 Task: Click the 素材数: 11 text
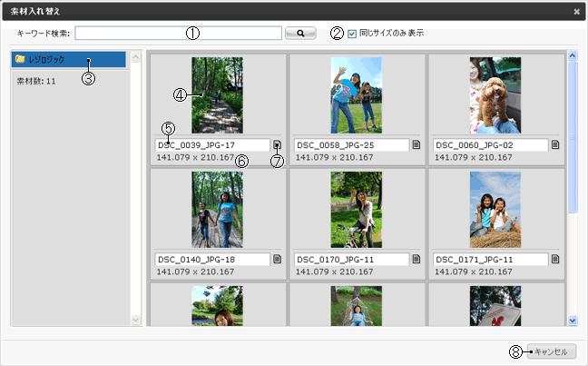click(36, 81)
